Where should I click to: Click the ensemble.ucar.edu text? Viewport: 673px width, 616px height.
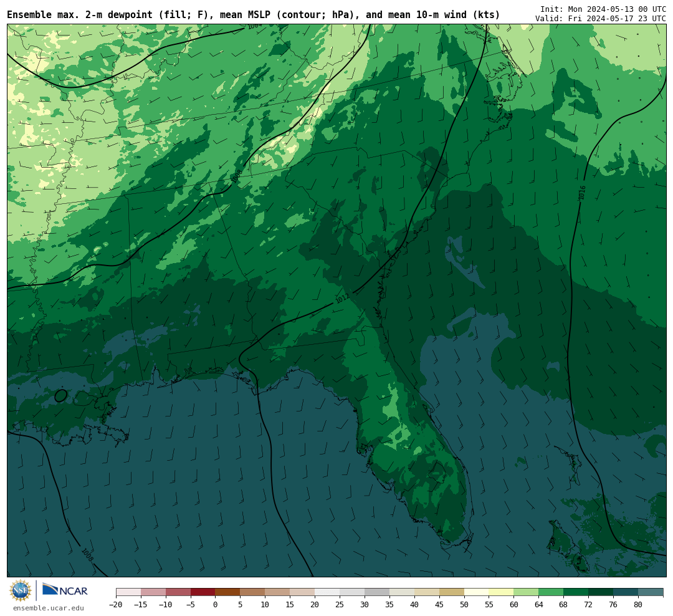click(x=49, y=608)
